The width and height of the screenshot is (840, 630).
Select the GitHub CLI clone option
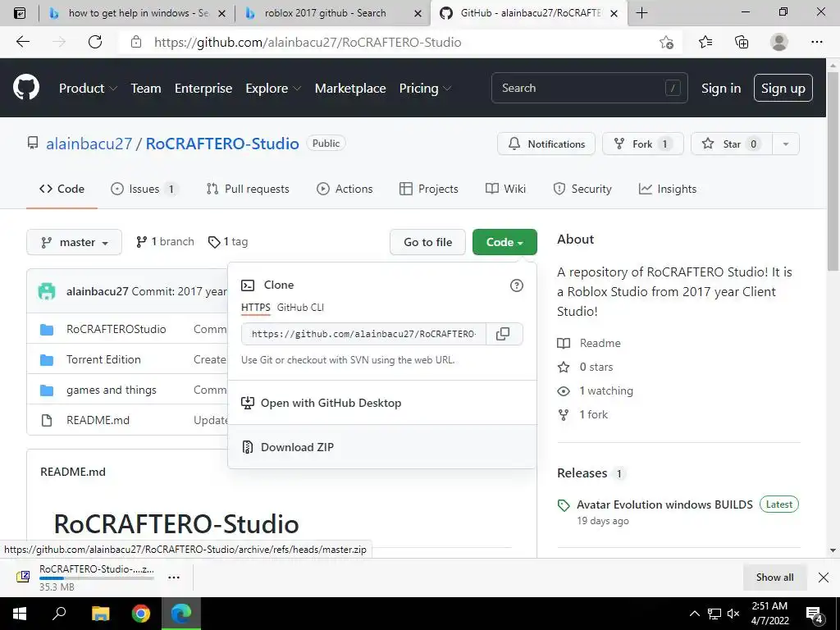pos(300,308)
